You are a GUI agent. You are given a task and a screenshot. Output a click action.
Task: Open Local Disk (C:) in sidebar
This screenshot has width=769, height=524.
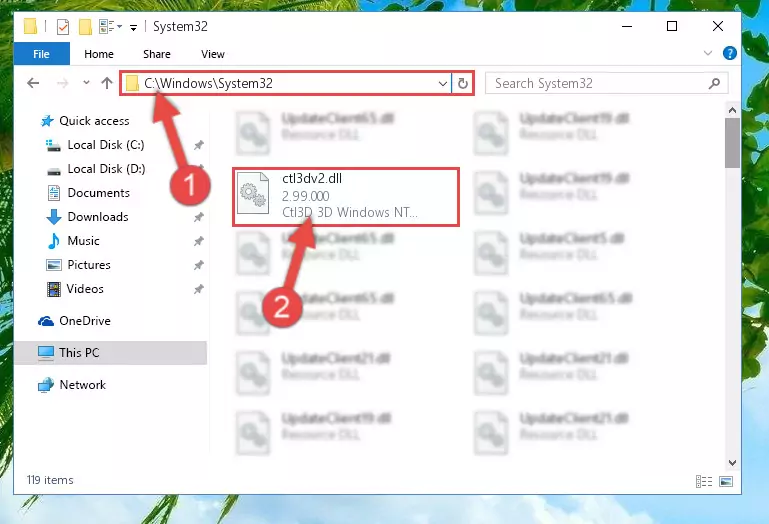106,145
